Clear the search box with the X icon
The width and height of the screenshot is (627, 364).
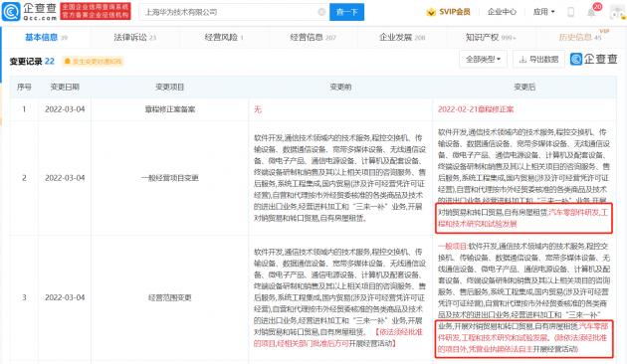(321, 12)
